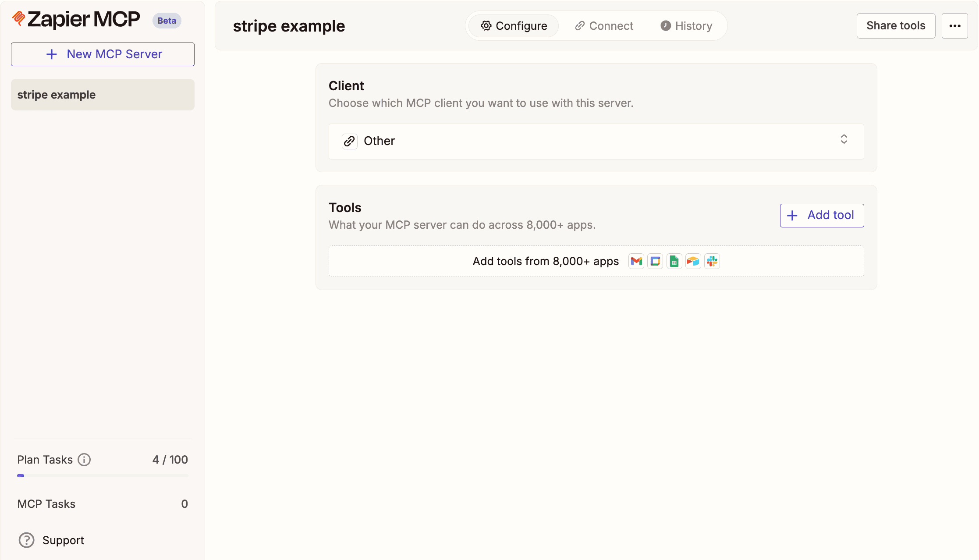The width and height of the screenshot is (979, 560).
Task: Click the Share tools button
Action: click(896, 26)
